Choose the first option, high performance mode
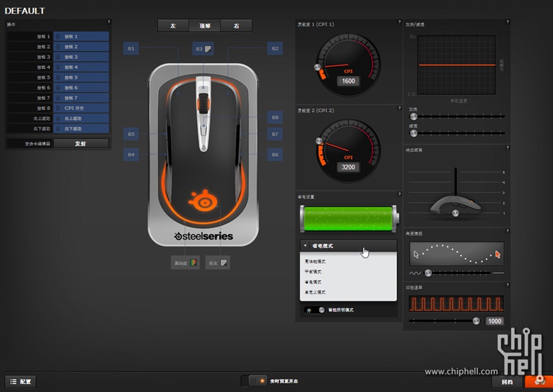The image size is (553, 392). coord(348,262)
